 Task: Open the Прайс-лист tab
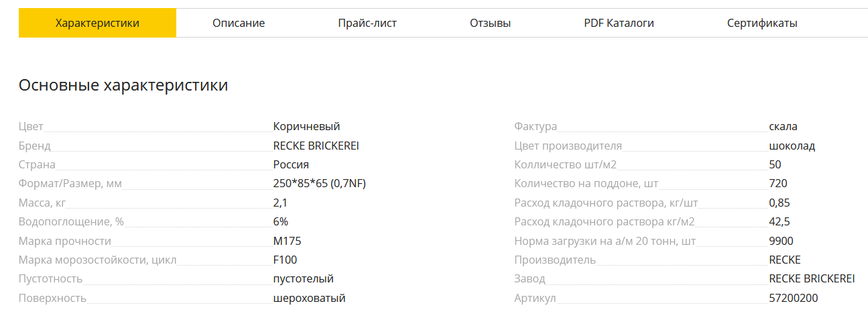pyautogui.click(x=367, y=23)
